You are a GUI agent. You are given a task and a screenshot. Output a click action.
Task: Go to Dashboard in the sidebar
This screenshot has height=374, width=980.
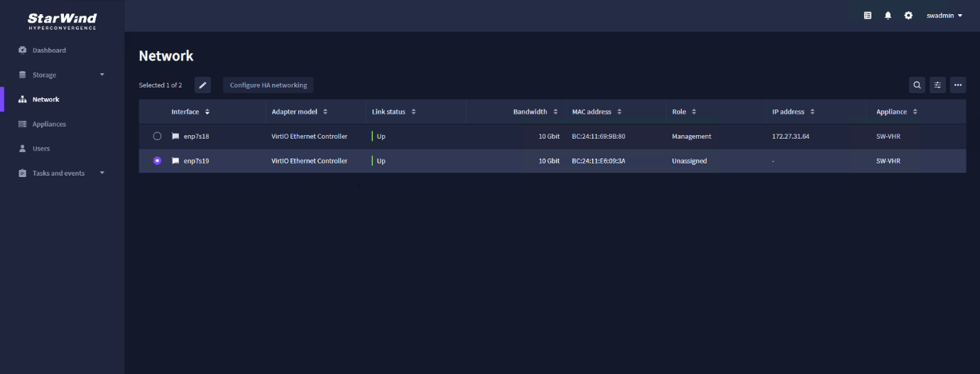tap(49, 50)
